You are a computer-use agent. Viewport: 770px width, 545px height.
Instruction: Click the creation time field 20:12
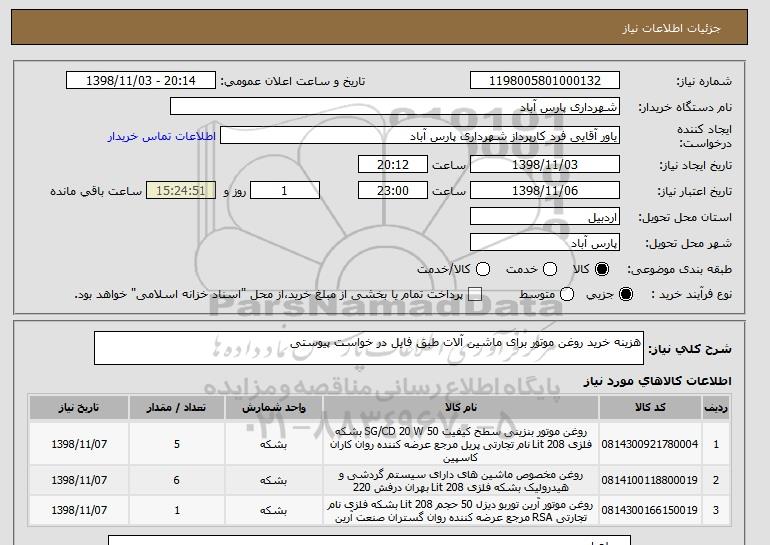pyautogui.click(x=393, y=164)
